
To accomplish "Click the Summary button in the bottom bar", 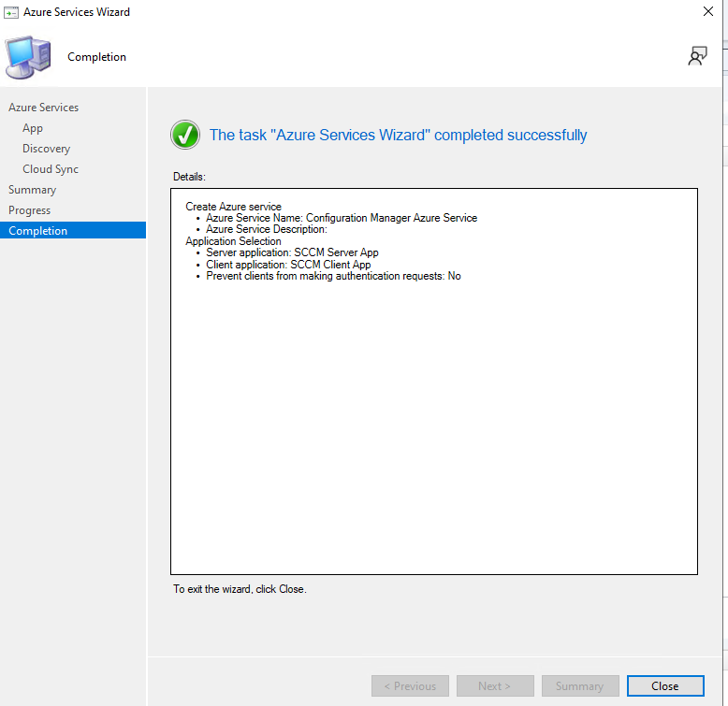I will (x=579, y=685).
